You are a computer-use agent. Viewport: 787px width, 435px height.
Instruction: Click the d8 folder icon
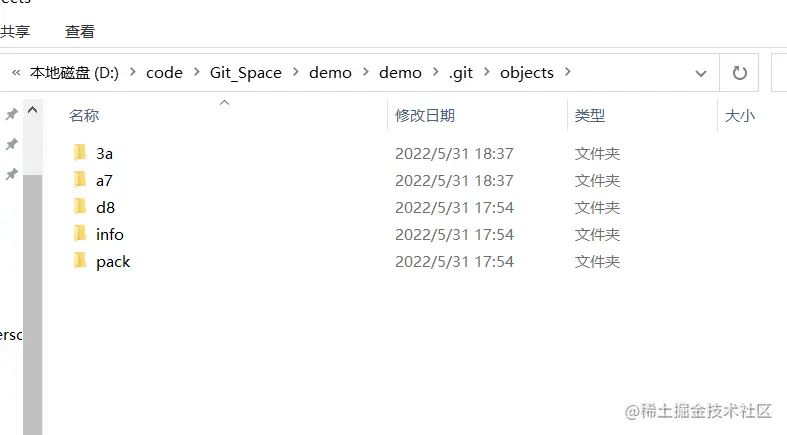coord(81,207)
